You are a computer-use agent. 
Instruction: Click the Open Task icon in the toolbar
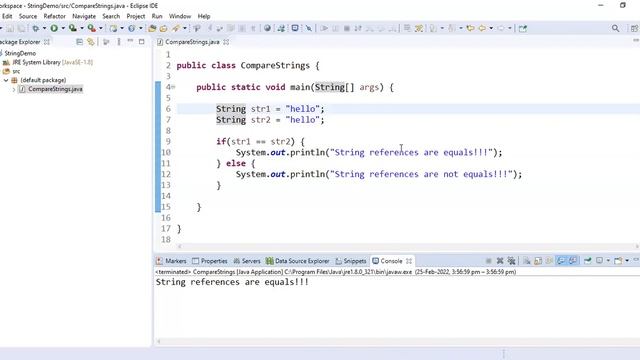(x=163, y=28)
